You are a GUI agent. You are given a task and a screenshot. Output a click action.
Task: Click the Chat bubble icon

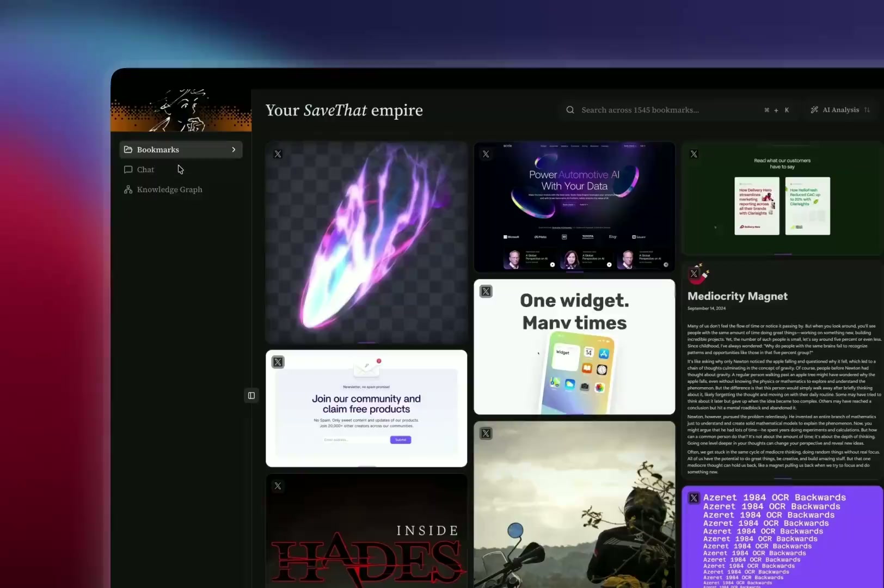(x=128, y=170)
